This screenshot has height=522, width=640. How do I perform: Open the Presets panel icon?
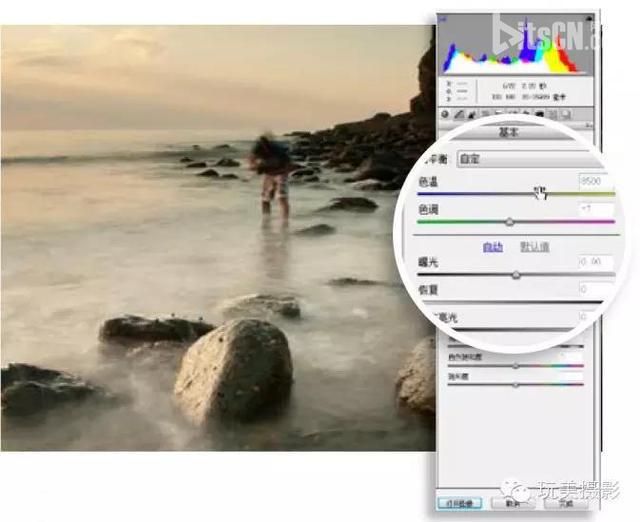click(552, 115)
